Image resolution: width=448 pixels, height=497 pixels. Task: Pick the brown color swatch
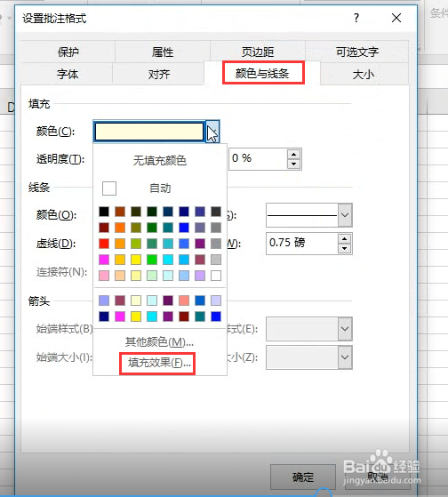[x=120, y=212]
